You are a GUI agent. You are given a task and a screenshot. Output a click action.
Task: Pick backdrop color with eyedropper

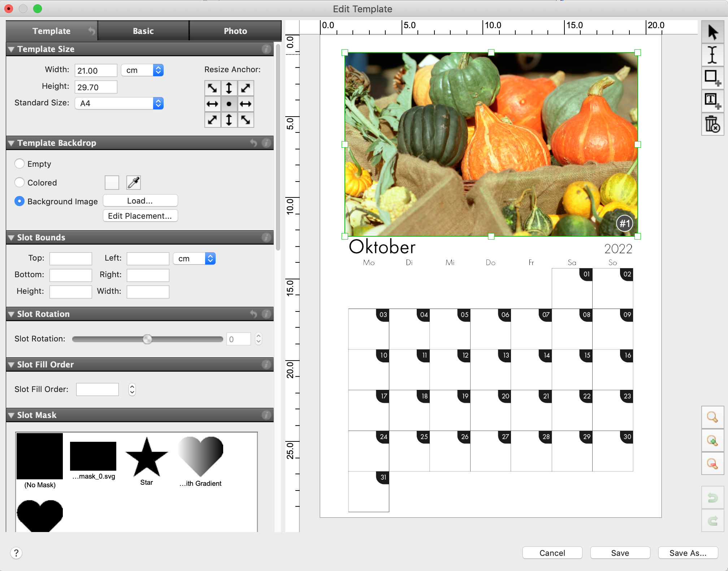134,183
